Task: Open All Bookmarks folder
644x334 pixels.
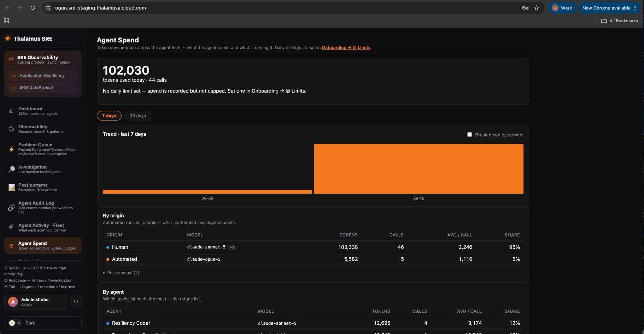Action: [x=620, y=21]
